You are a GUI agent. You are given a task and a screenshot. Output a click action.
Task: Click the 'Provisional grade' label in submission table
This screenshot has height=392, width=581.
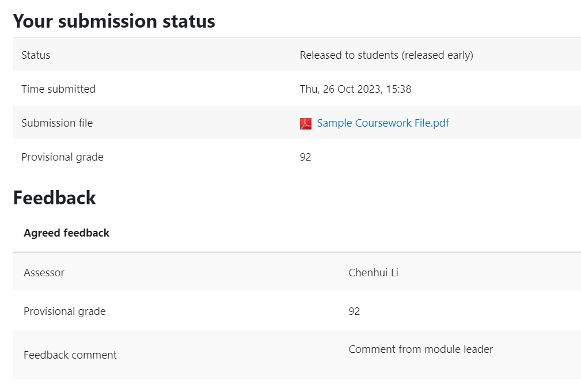62,157
